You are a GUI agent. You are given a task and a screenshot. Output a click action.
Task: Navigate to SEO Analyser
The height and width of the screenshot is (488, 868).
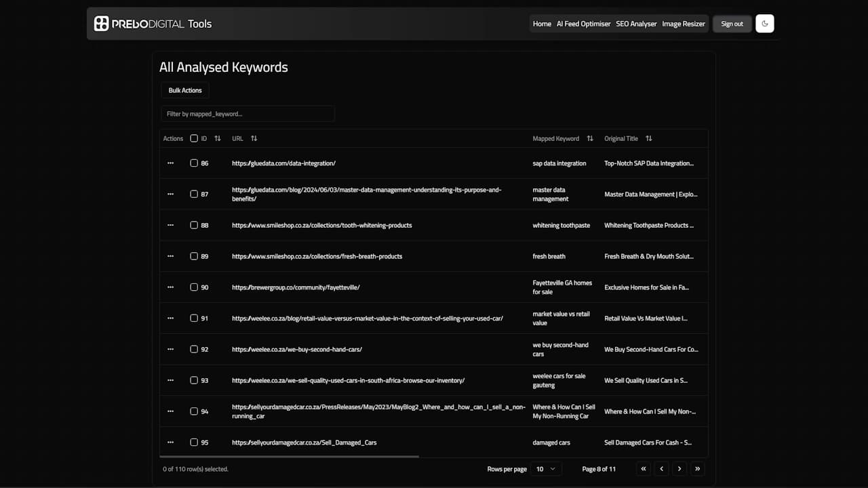[636, 23]
